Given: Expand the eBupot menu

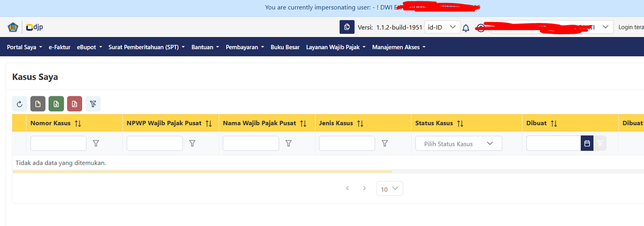Looking at the screenshot, I should click(89, 47).
